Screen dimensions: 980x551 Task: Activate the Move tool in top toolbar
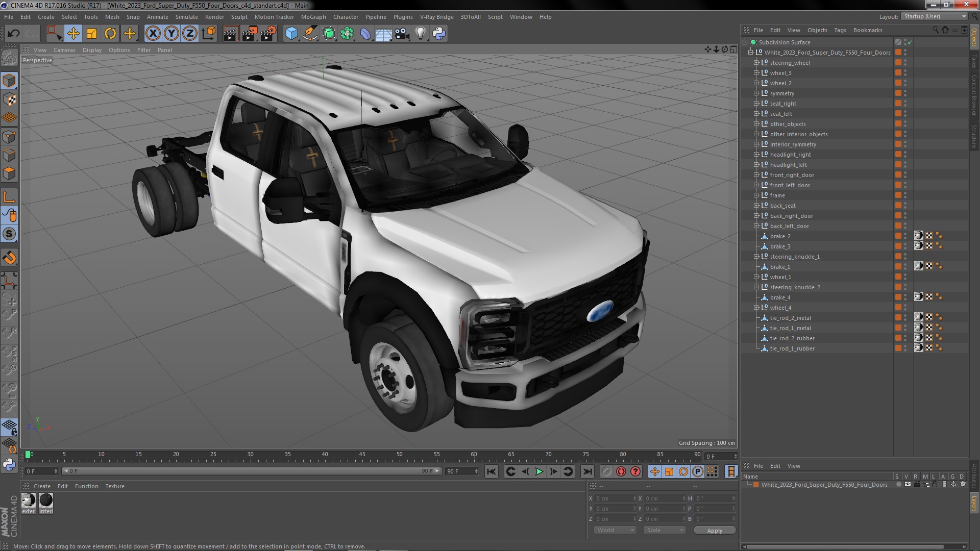[73, 34]
